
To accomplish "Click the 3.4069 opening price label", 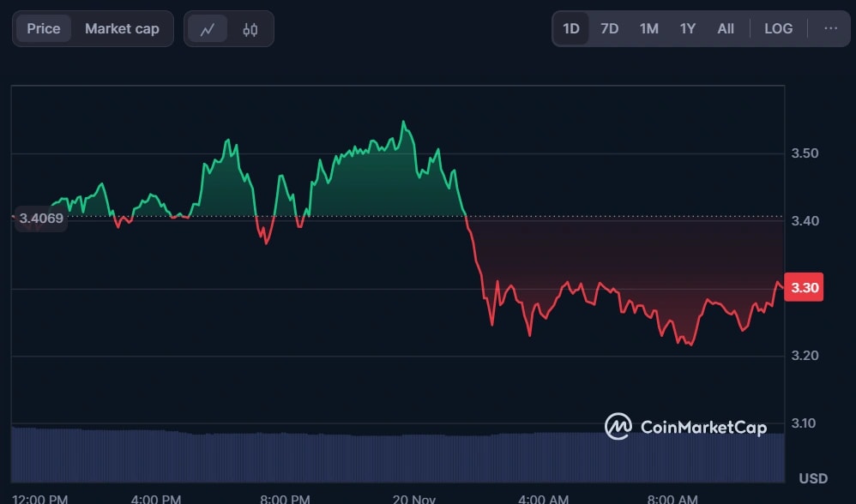I will (x=40, y=219).
